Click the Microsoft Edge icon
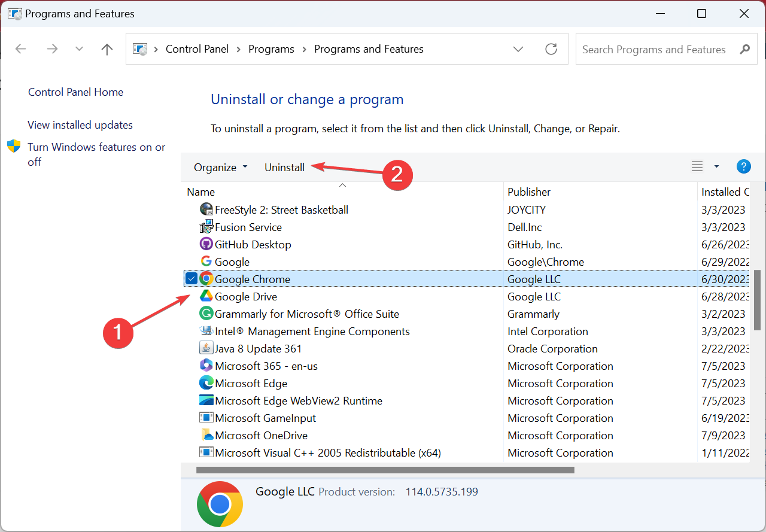 point(206,383)
